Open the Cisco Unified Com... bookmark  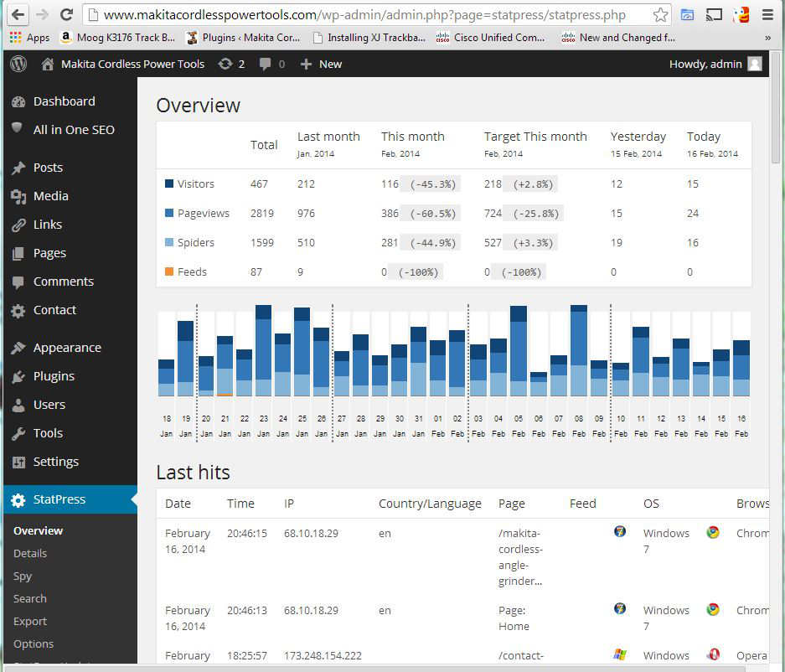tap(491, 38)
